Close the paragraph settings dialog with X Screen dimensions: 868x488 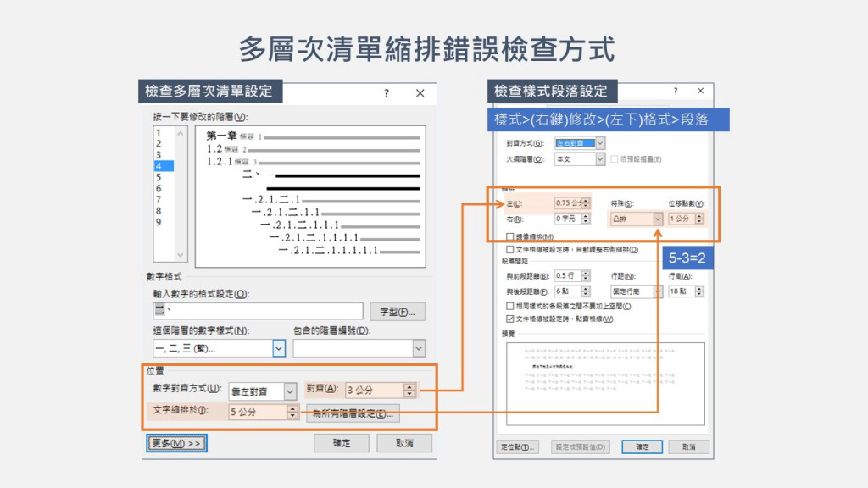[701, 91]
